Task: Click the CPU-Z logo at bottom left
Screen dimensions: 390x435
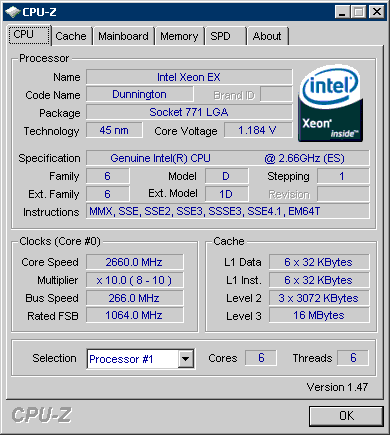Action: click(x=41, y=415)
